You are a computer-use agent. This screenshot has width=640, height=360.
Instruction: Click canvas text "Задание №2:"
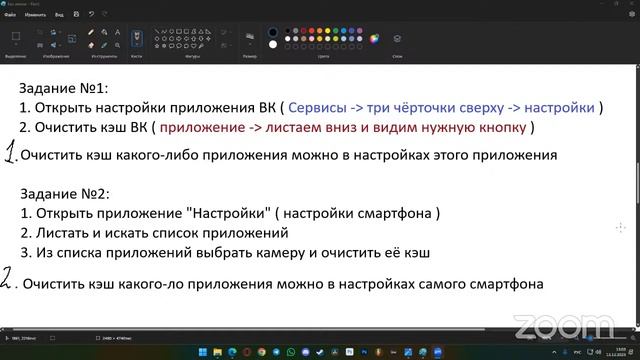pos(65,194)
